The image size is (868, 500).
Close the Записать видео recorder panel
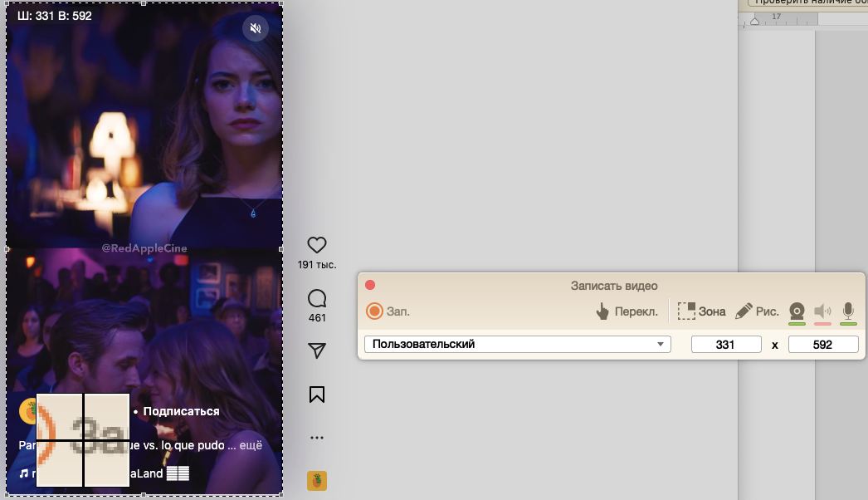click(x=370, y=285)
